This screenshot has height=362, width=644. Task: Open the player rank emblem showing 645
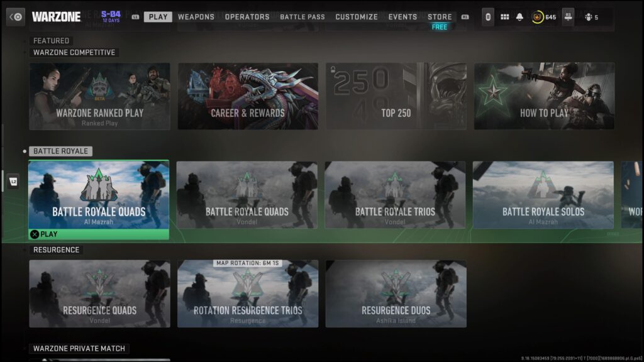[543, 17]
